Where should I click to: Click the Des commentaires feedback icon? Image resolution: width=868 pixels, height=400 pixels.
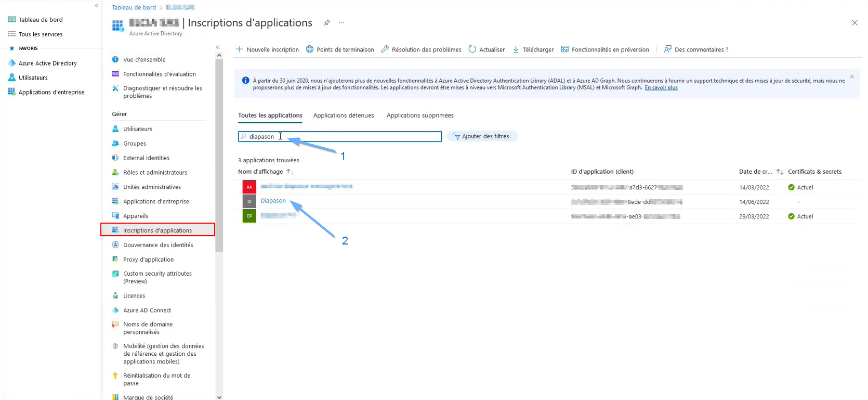[x=667, y=49]
